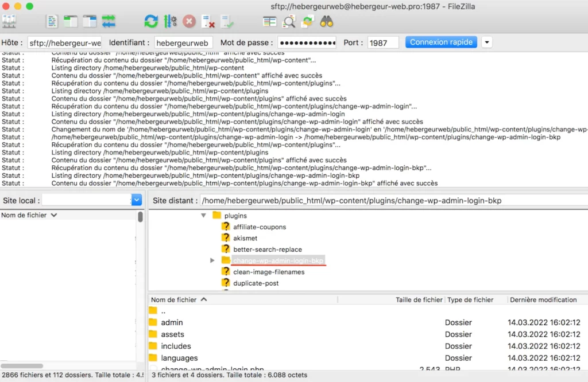
Task: Click the binoculars file search icon
Action: coord(327,22)
